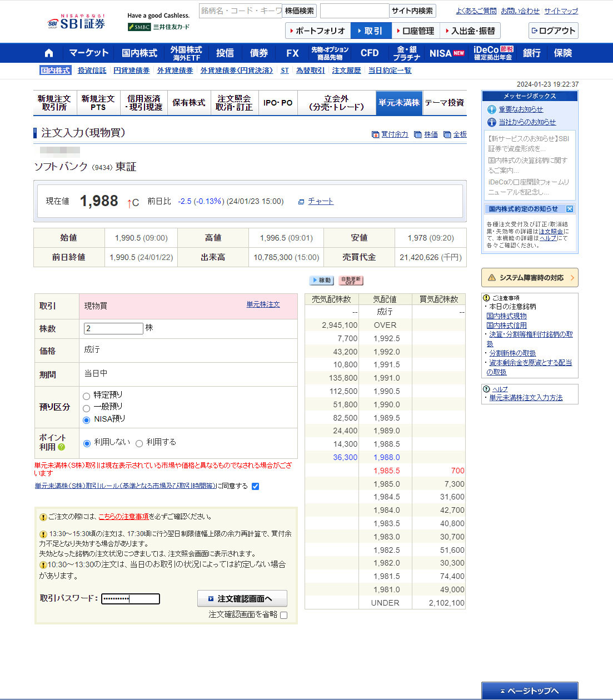Check the 注文確認画面を省略 checkbox
Image resolution: width=613 pixels, height=700 pixels.
click(284, 615)
